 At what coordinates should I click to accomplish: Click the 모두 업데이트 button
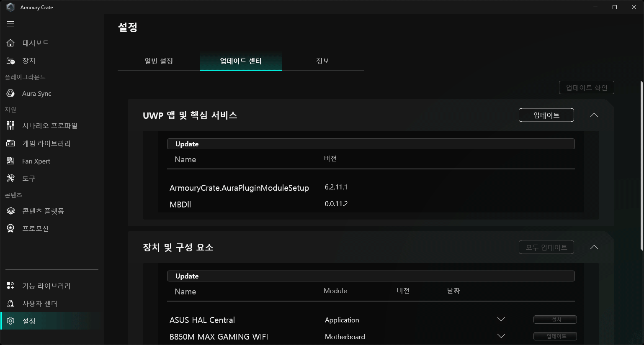546,247
